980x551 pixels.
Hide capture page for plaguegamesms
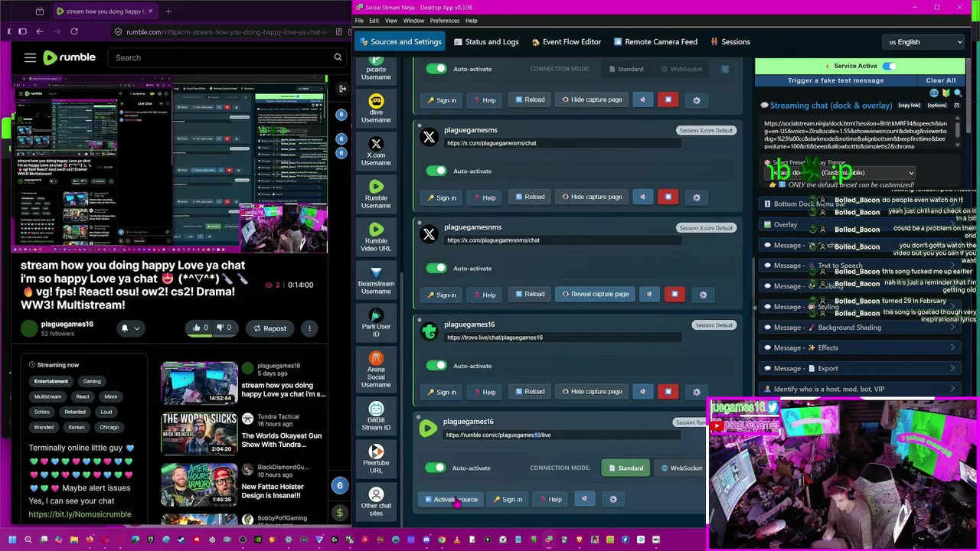pos(592,197)
